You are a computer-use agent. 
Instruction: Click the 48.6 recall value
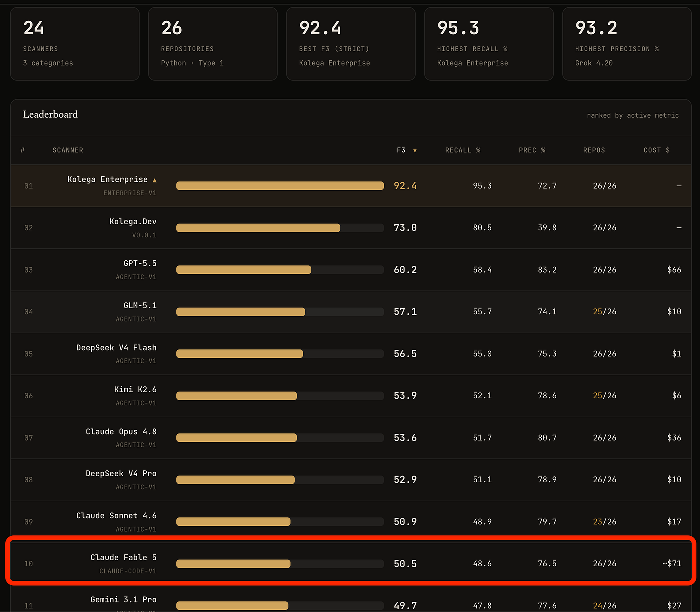(482, 564)
